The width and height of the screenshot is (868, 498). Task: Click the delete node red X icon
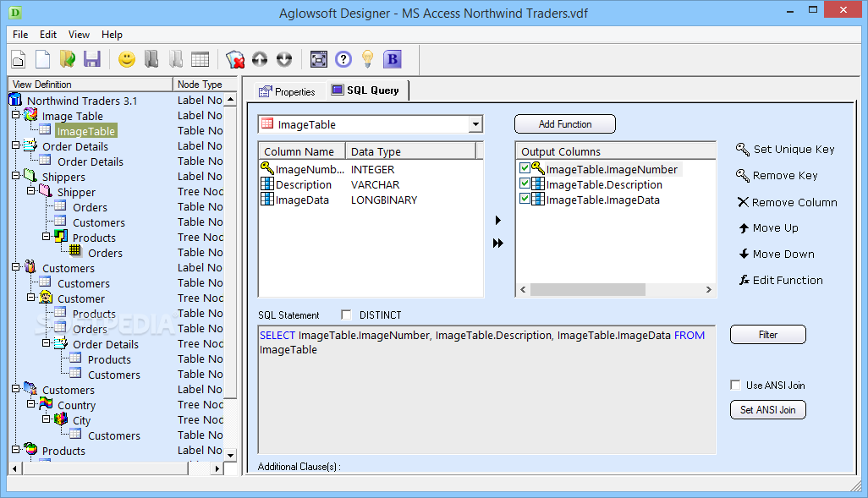pos(235,59)
